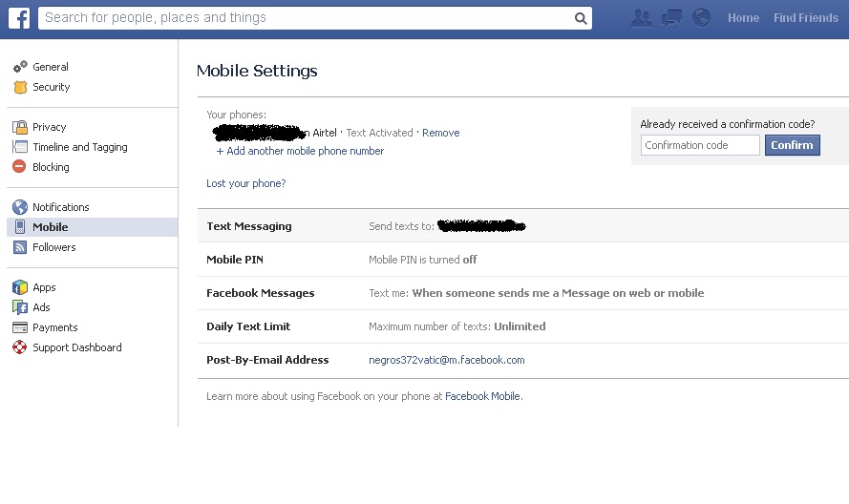This screenshot has height=504, width=849.
Task: Click 'Mobile PIN is turned off' text
Action: [x=423, y=260]
